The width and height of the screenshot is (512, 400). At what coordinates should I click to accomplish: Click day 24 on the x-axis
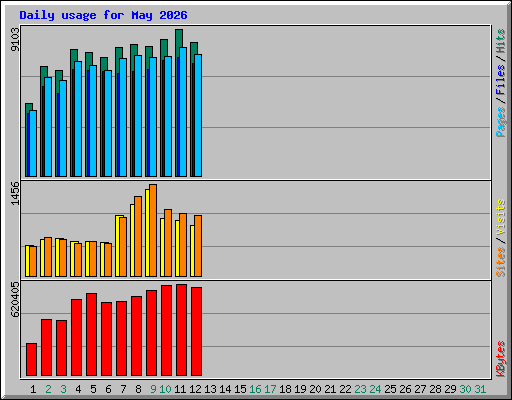point(375,389)
